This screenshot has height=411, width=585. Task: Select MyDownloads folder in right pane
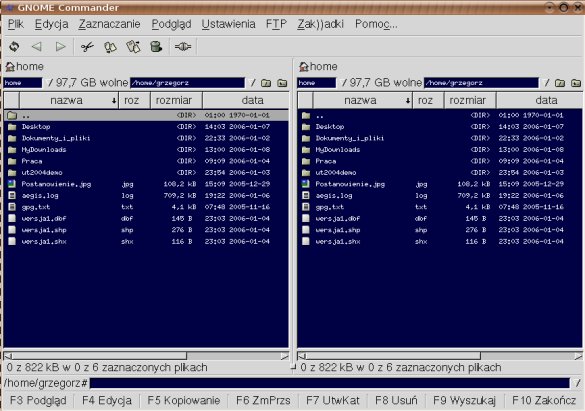(439, 150)
